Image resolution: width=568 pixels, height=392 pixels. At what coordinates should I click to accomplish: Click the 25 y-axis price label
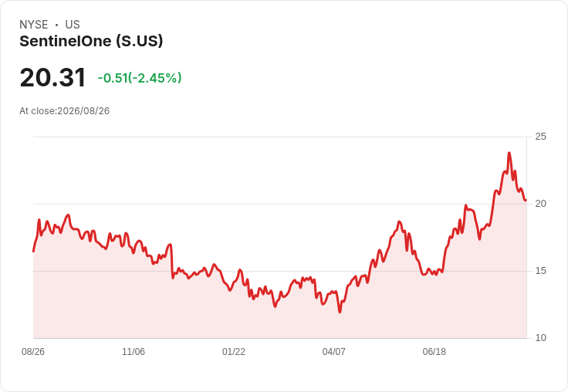(x=540, y=137)
